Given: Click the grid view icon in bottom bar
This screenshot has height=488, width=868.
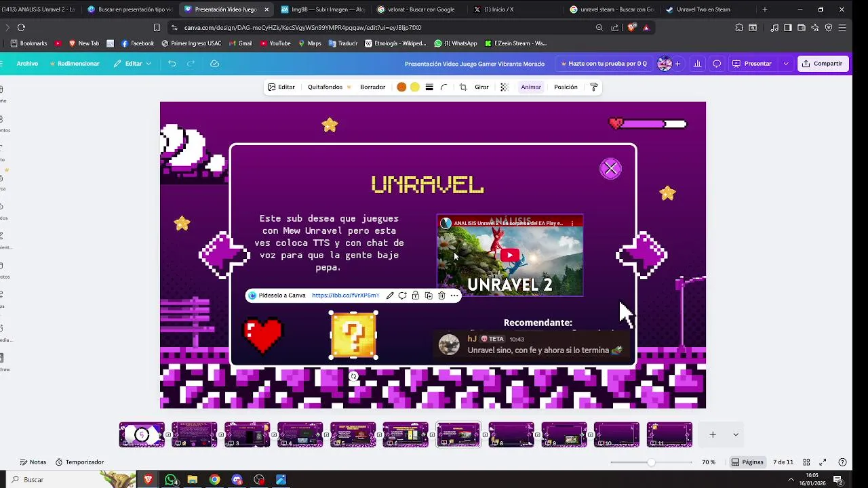Looking at the screenshot, I should pyautogui.click(x=806, y=462).
